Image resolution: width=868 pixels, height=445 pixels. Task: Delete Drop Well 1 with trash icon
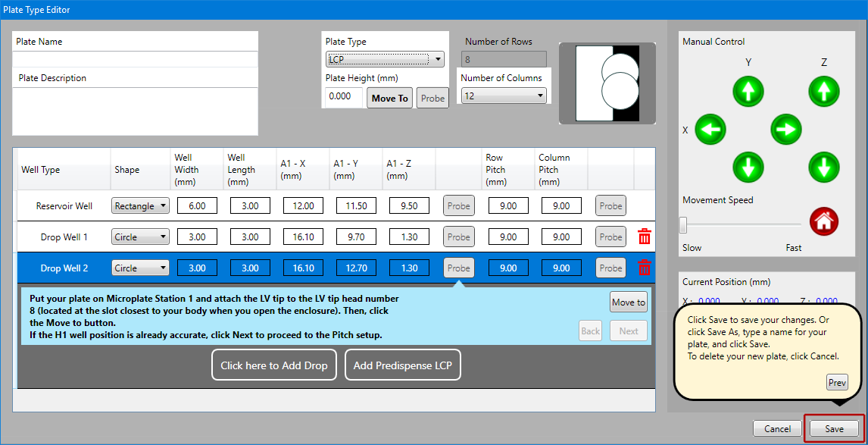coord(644,237)
